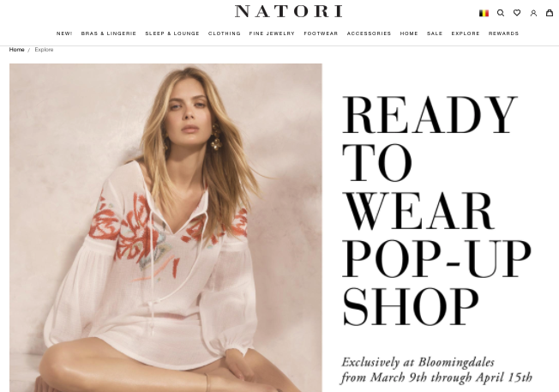
Task: Go to the Sale section
Action: point(435,33)
